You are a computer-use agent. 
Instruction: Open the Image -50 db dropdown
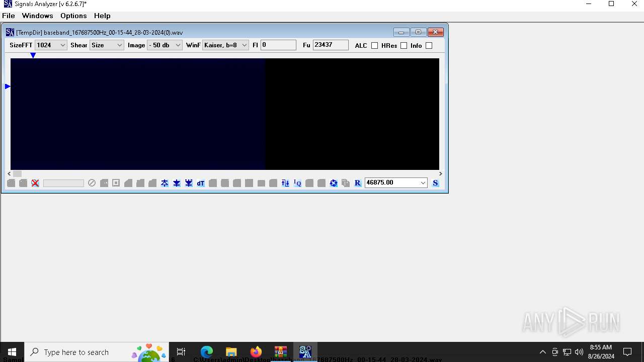tap(165, 45)
